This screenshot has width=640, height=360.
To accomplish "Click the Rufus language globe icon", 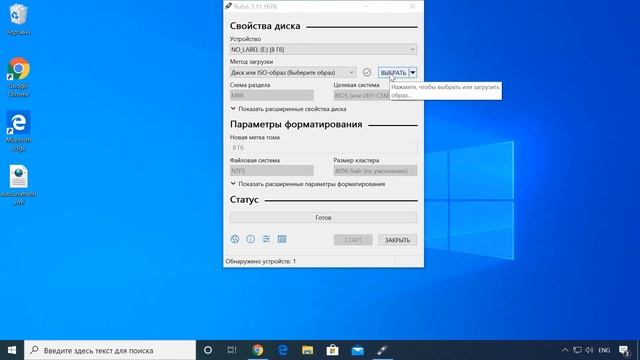I will click(x=235, y=239).
